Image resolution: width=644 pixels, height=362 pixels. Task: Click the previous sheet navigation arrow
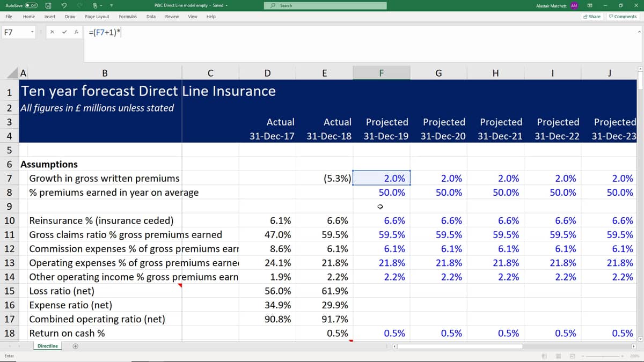pyautogui.click(x=10, y=346)
